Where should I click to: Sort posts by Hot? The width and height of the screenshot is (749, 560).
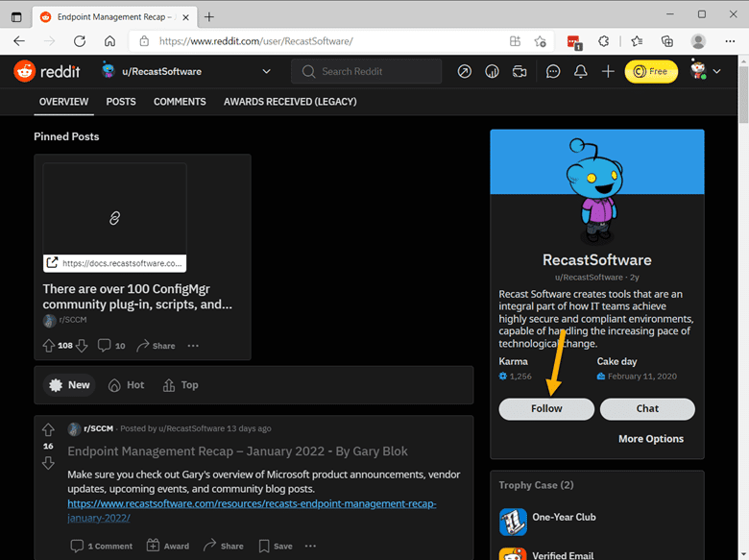(x=126, y=385)
